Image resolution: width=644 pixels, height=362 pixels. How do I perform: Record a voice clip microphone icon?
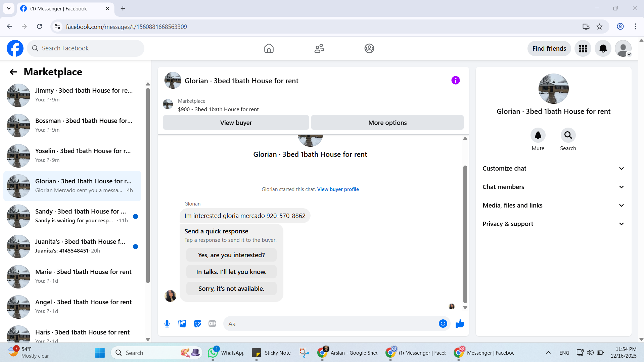click(x=167, y=324)
